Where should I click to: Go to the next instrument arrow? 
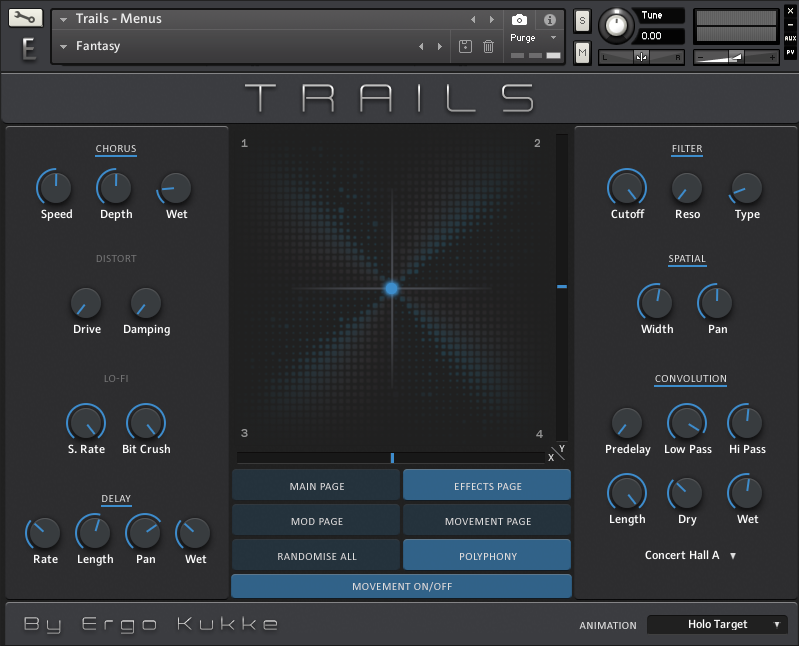point(491,19)
